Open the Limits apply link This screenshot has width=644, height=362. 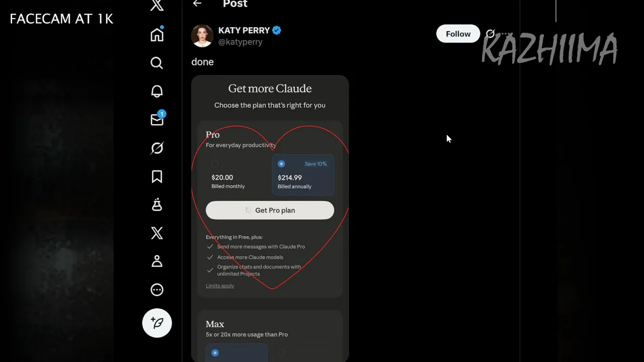(220, 286)
